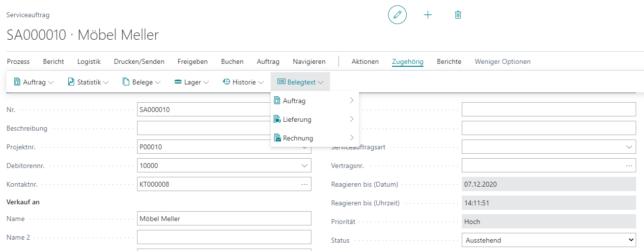
Task: Expand the Auftrag toolbar dropdown chevron
Action: [x=51, y=83]
